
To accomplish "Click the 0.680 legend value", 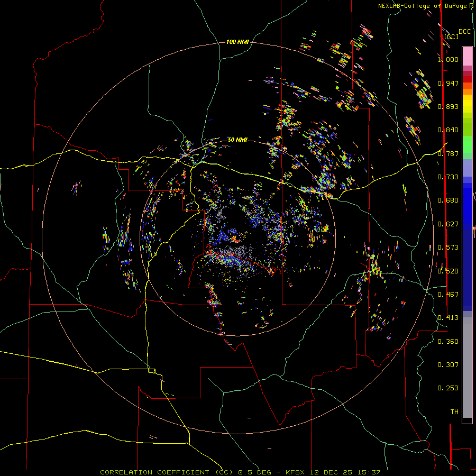I will click(x=448, y=200).
